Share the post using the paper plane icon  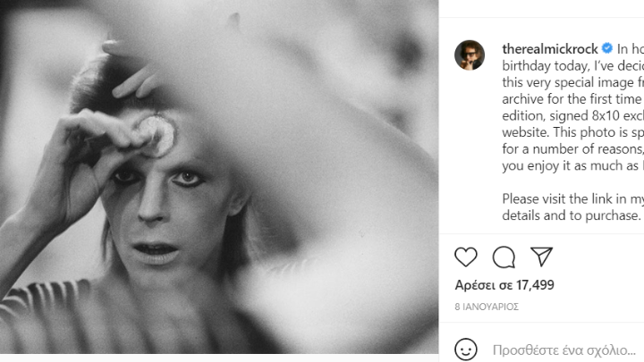pos(541,257)
